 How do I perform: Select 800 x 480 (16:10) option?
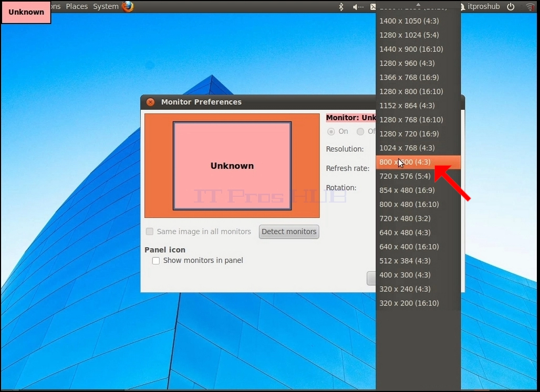pos(418,205)
